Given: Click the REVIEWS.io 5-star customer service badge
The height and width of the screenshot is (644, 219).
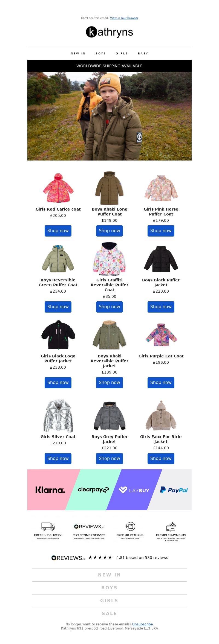Looking at the screenshot, I should click(89, 532).
